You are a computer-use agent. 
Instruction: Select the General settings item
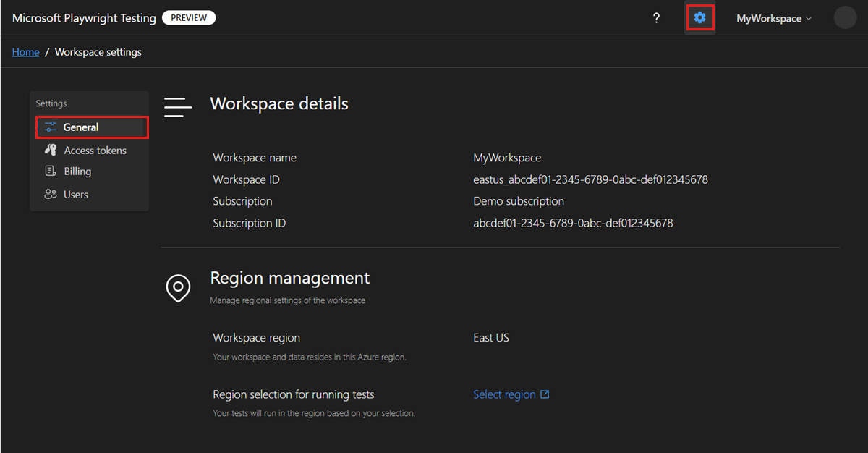pos(93,127)
